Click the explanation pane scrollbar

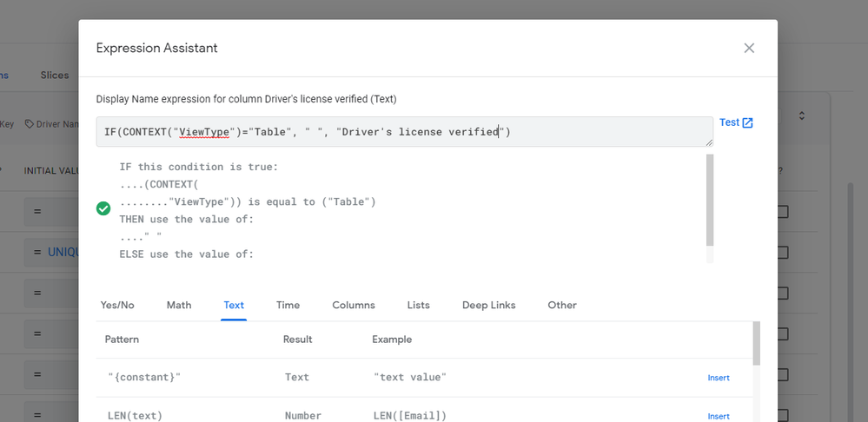[x=710, y=201]
